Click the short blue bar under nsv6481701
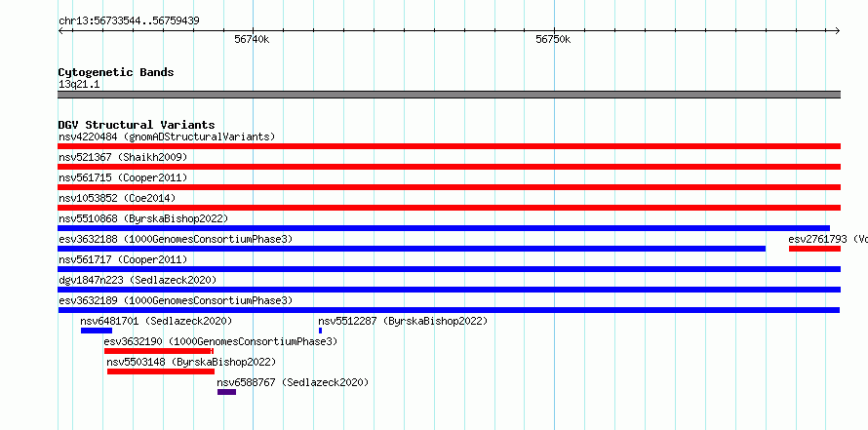This screenshot has width=868, height=430. pyautogui.click(x=97, y=331)
